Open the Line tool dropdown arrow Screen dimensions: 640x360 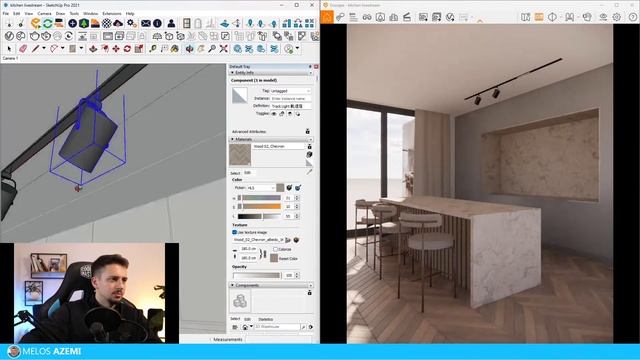pyautogui.click(x=44, y=49)
